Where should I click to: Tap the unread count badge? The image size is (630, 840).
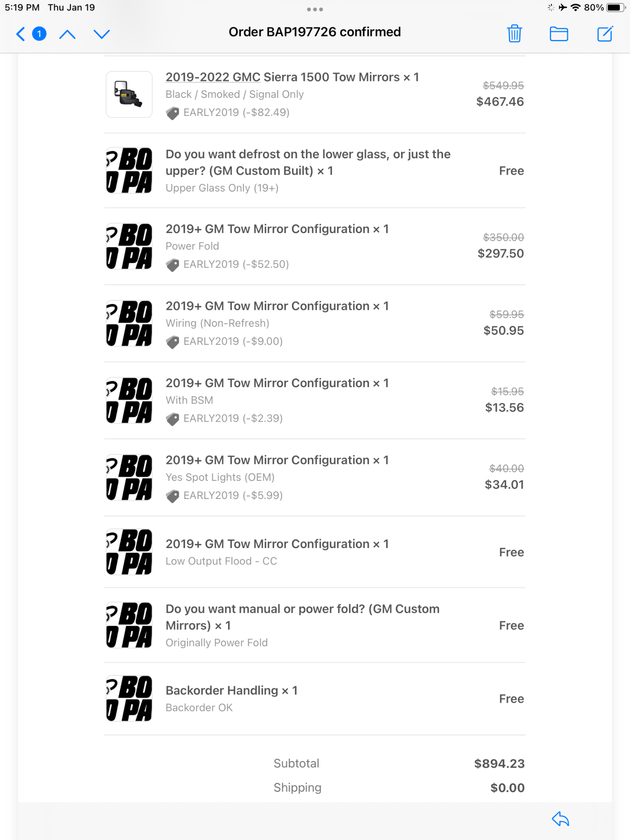pyautogui.click(x=39, y=34)
